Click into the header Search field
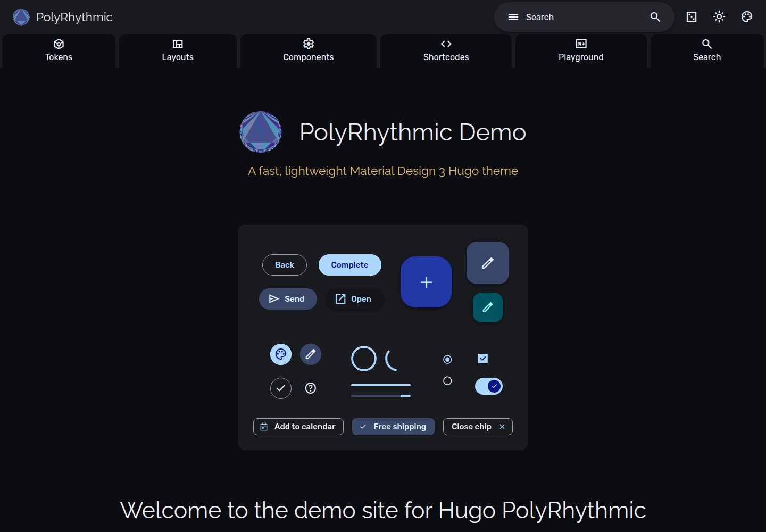This screenshot has height=532, width=766. coord(584,17)
